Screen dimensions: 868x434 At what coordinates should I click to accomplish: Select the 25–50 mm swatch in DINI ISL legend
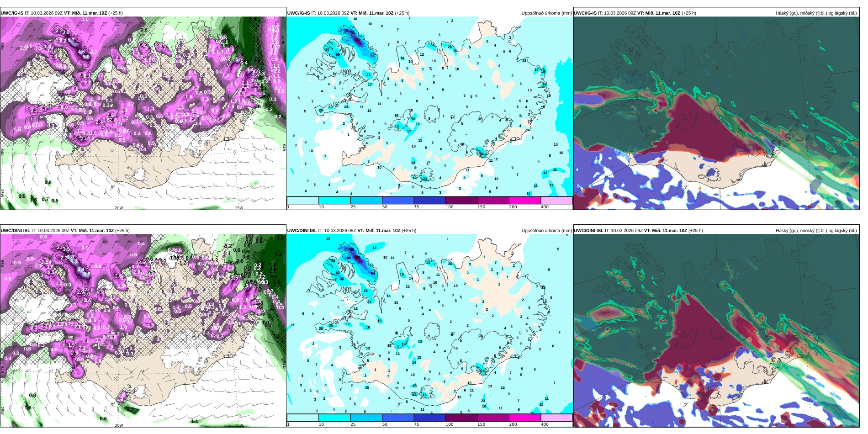pyautogui.click(x=366, y=418)
